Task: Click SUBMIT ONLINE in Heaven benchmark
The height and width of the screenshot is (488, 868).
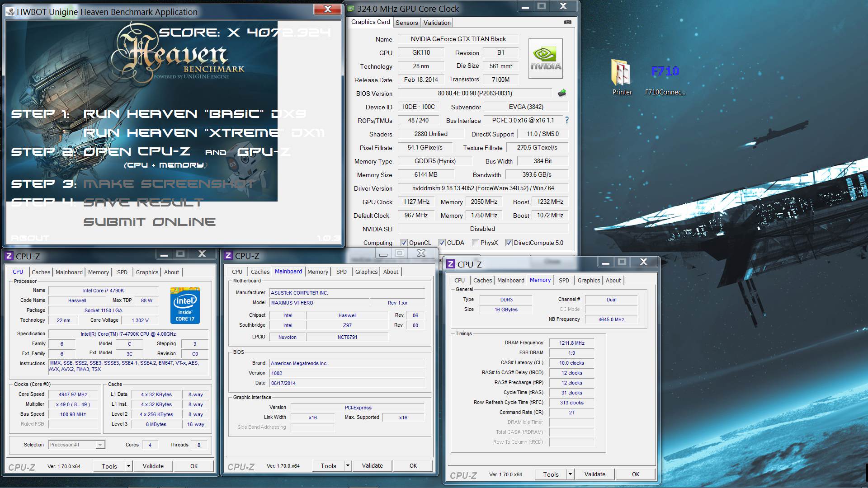Action: [150, 222]
